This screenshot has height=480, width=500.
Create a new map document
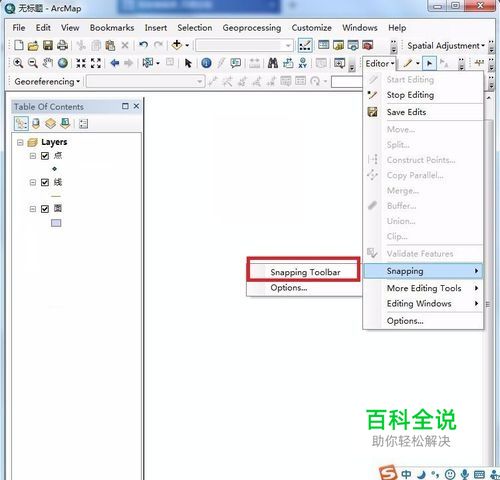[x=19, y=45]
